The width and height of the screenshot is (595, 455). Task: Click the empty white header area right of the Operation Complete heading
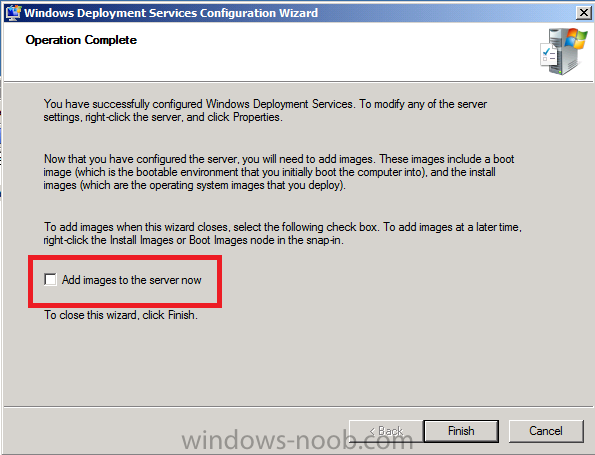coord(334,51)
